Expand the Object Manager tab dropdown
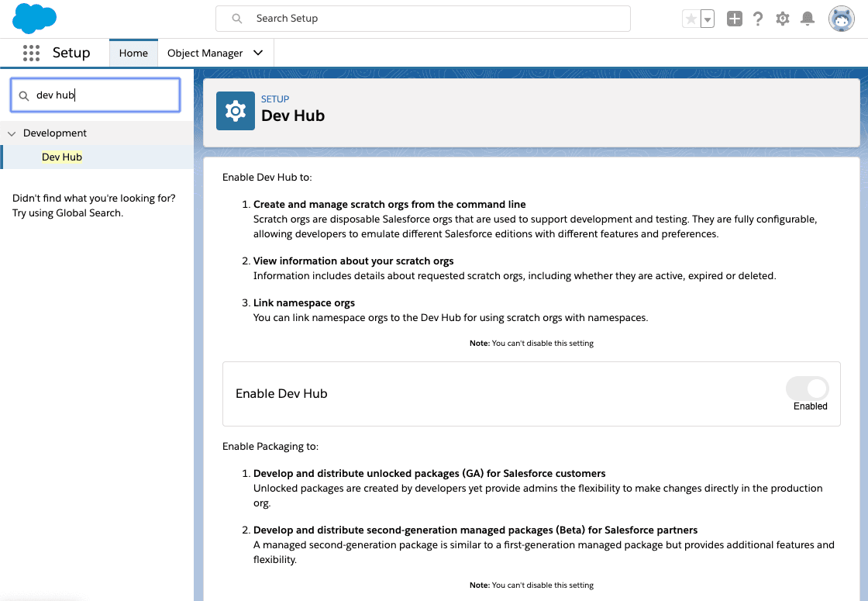868x601 pixels. (x=258, y=53)
